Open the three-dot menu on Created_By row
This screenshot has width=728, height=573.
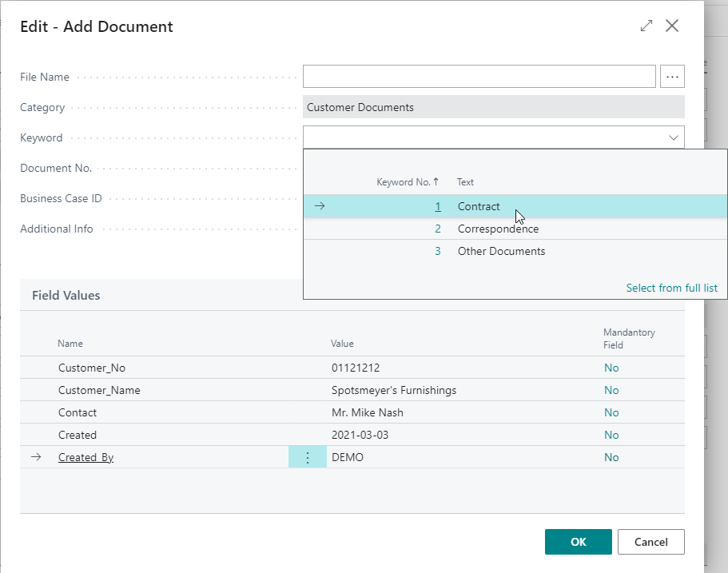[308, 457]
